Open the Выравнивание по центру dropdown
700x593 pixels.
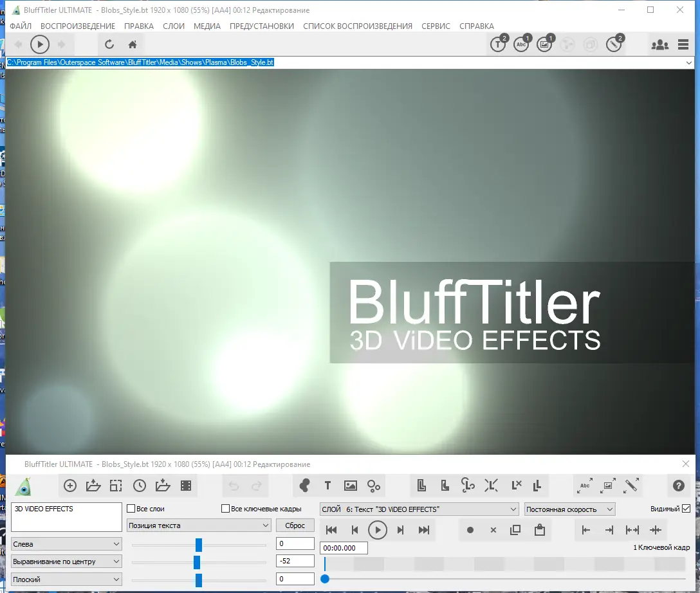[66, 561]
